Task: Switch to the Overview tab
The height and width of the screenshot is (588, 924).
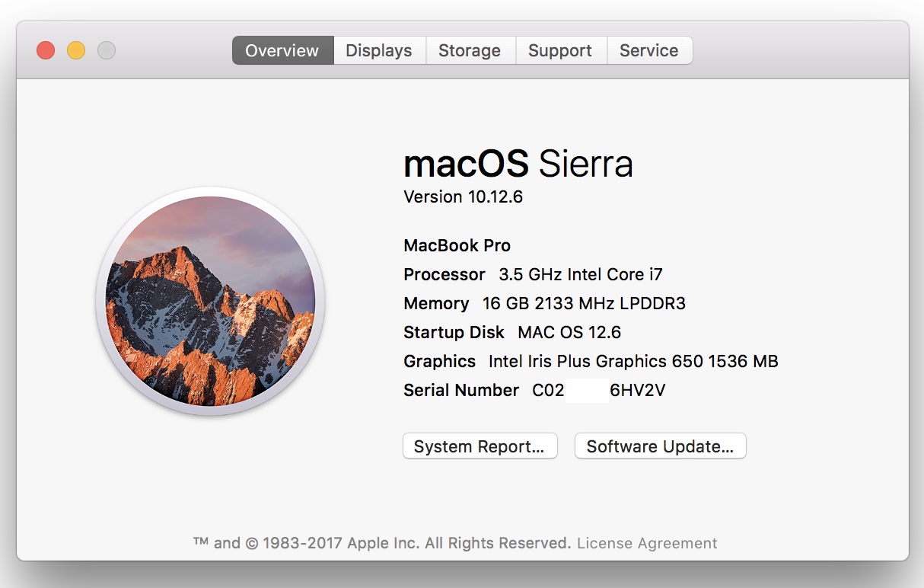Action: [282, 50]
